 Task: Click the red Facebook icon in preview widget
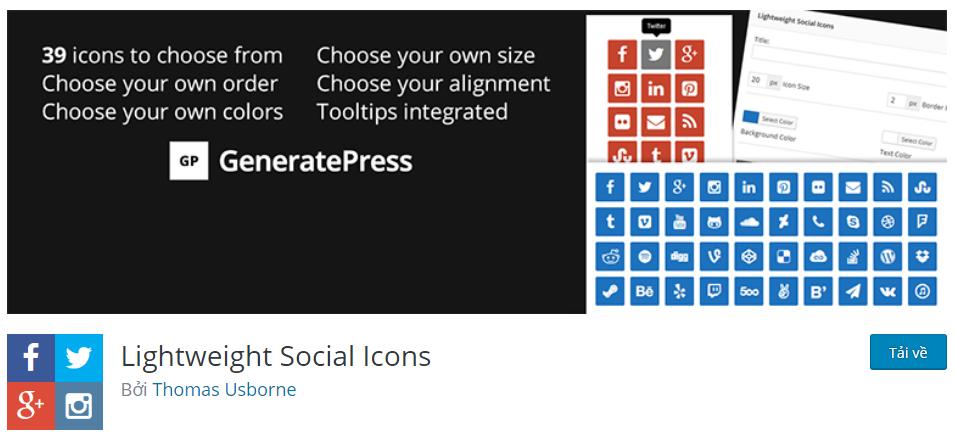[x=622, y=55]
